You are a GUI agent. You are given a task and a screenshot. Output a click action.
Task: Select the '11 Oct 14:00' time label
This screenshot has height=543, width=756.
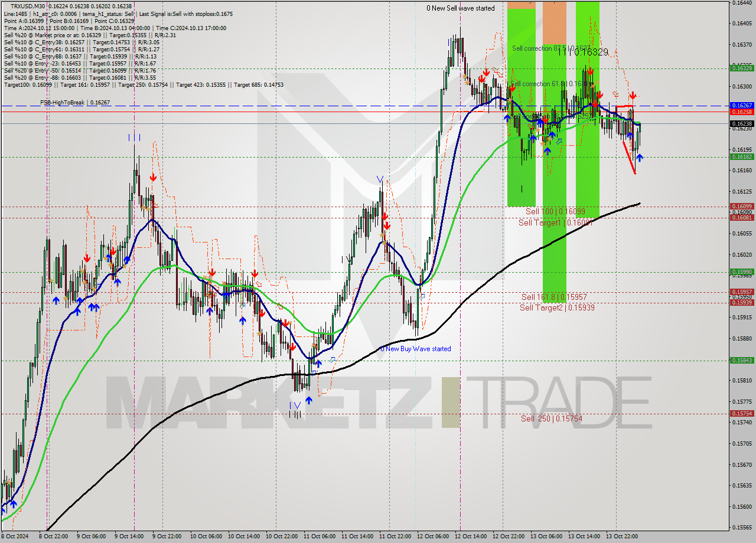tap(357, 537)
